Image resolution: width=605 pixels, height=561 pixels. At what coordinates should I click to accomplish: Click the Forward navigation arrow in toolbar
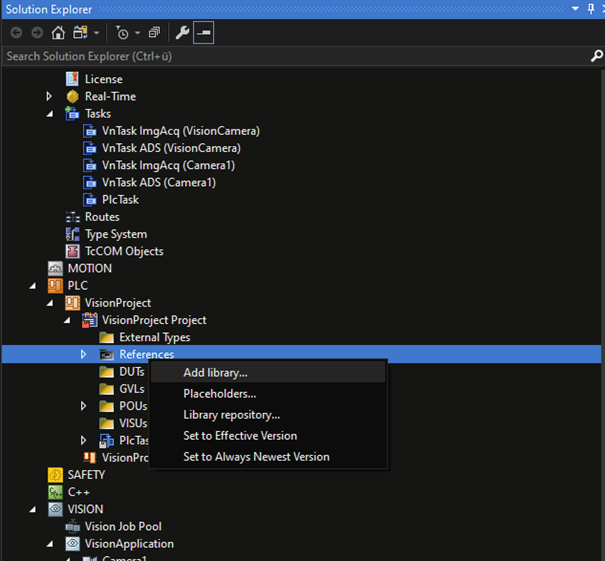[37, 33]
